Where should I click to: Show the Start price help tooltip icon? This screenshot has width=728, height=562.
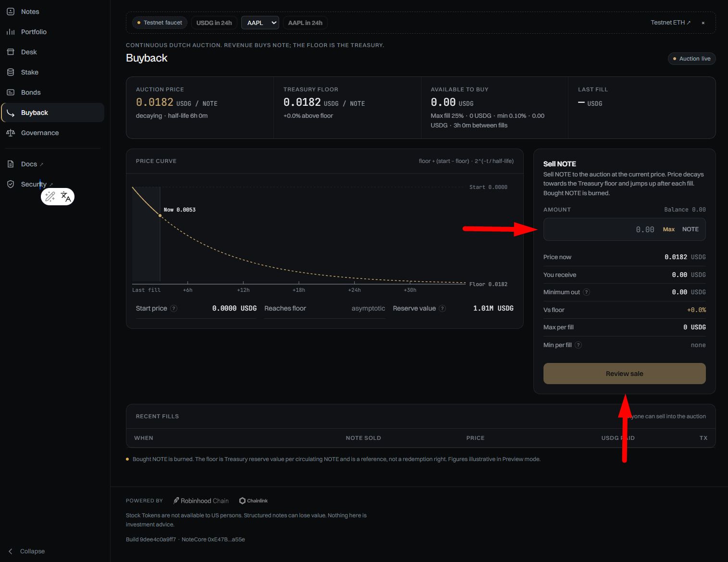(x=174, y=308)
